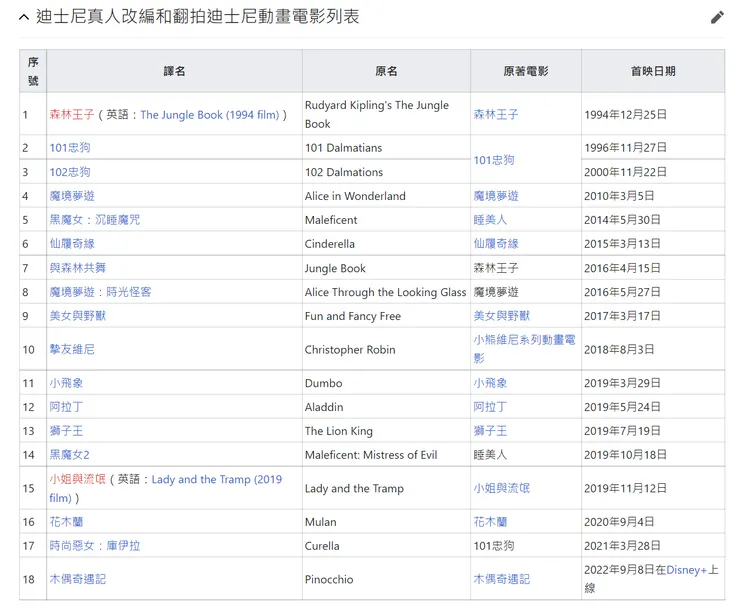740x611 pixels.
Task: Open 仙履奇緣 link in row 6 譯名 column
Action: click(x=72, y=244)
